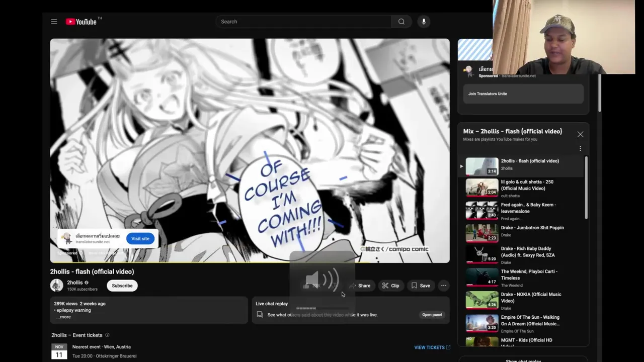Click Tue 20:00 Ottakringer Brauerei text
Viewport: 644px width, 362px height.
click(104, 356)
